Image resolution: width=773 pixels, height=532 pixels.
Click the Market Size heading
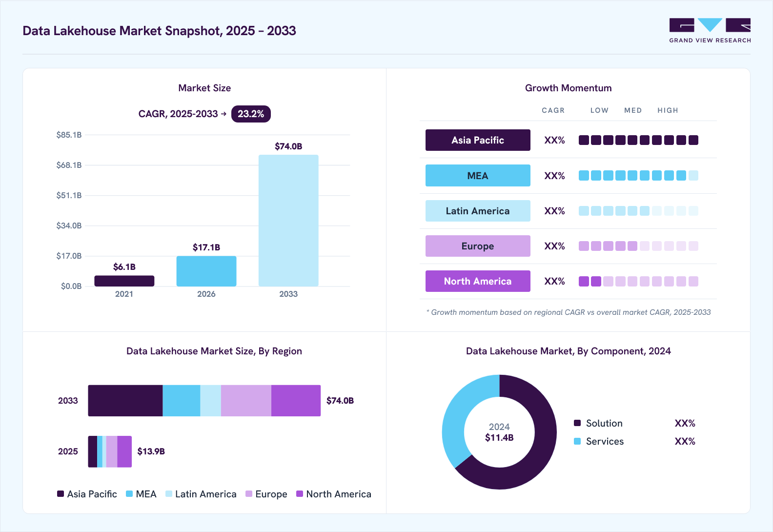[204, 88]
